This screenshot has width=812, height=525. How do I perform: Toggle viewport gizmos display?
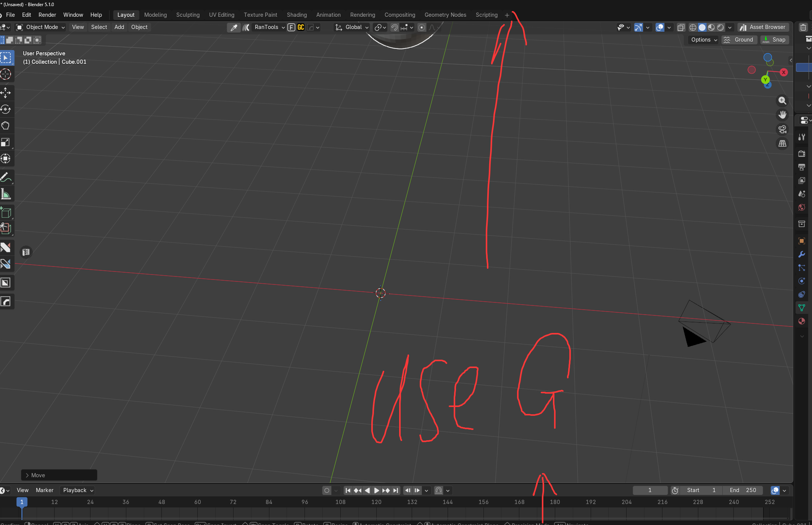click(638, 27)
